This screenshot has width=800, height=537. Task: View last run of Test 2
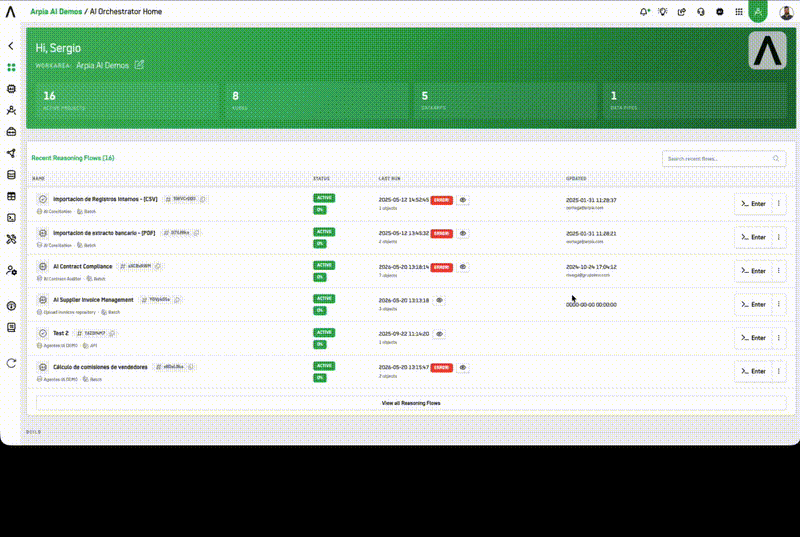click(x=439, y=334)
